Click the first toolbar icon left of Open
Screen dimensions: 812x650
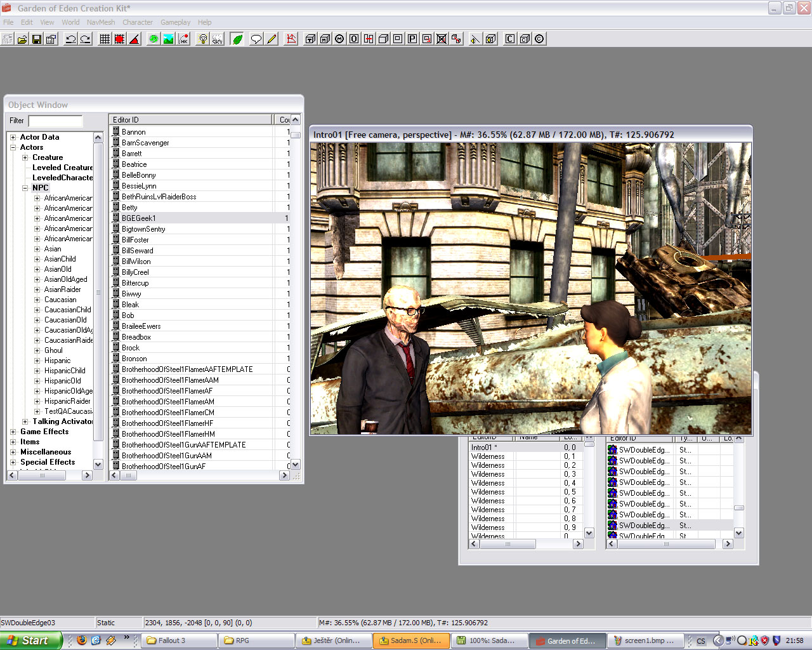point(8,39)
